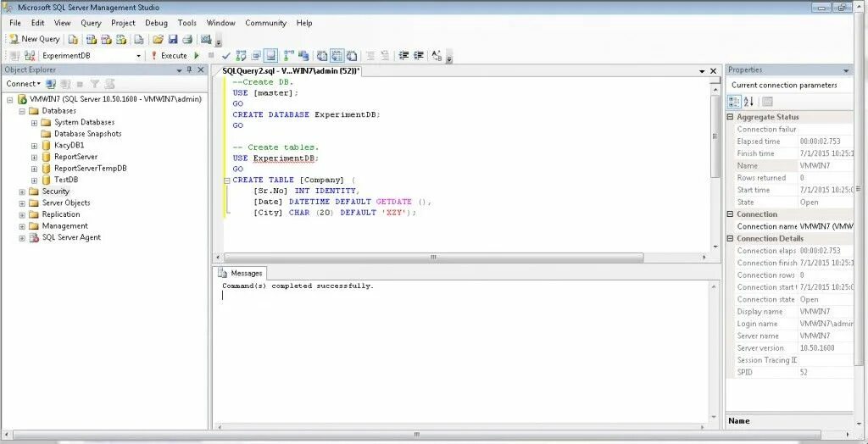Pin the Object Explorer panel
Viewport: 868px width, 444px height.
coord(189,69)
